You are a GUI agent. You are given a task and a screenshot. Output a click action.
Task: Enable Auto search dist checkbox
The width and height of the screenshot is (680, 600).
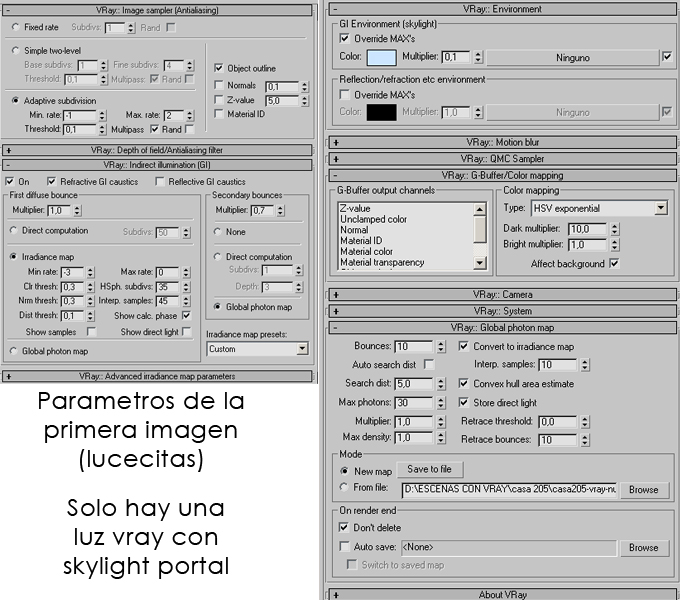tap(429, 364)
